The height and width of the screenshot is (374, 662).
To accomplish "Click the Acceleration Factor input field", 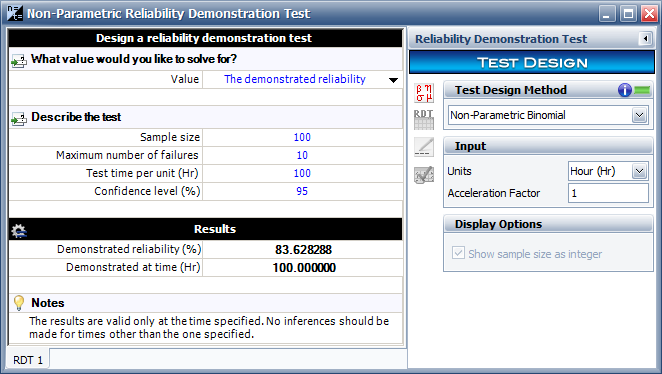I will [608, 193].
